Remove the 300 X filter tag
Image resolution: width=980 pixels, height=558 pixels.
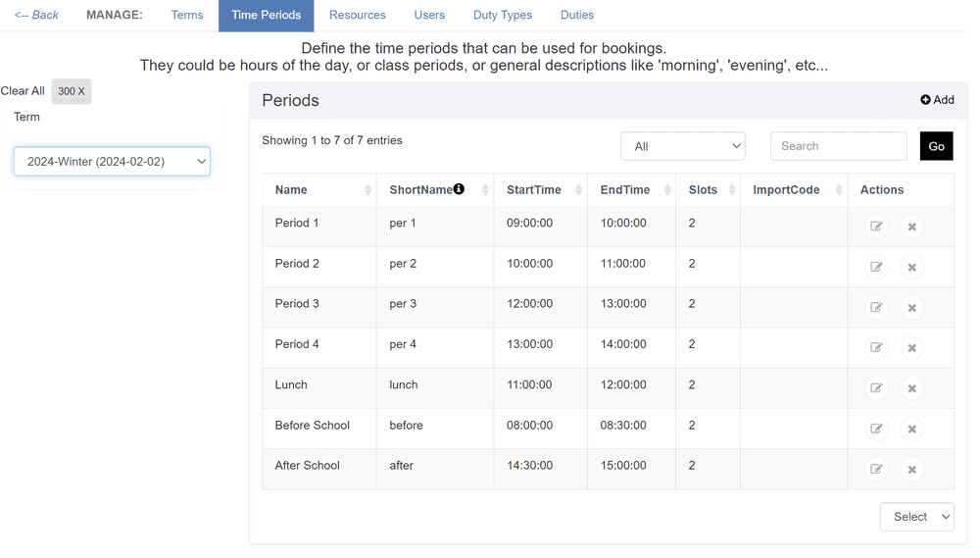pyautogui.click(x=72, y=91)
